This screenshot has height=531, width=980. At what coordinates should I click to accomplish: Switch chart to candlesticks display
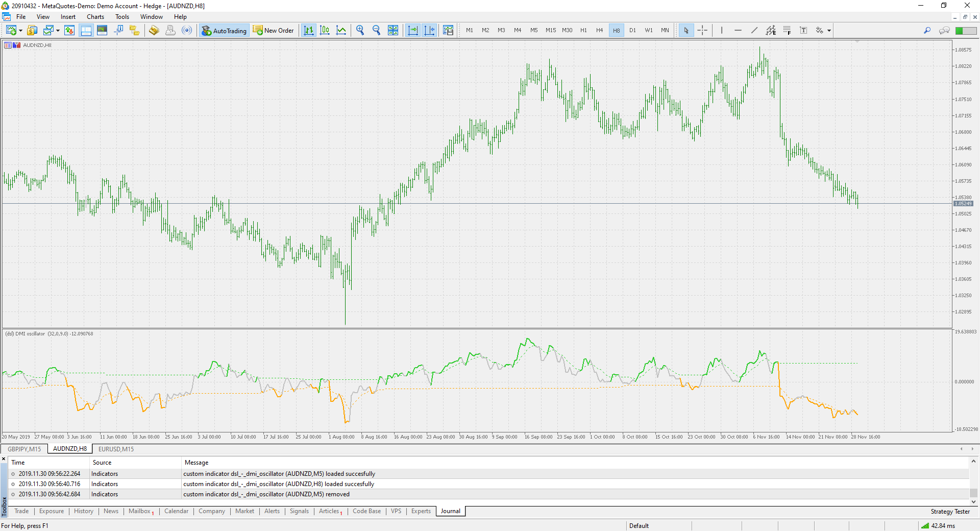(x=325, y=30)
